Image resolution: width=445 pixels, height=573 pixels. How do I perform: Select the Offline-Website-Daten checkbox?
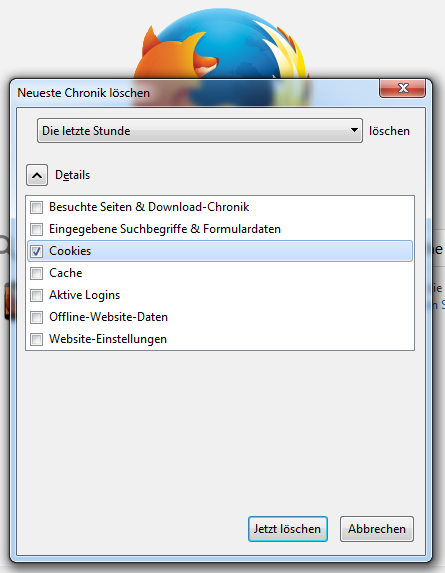coord(37,317)
